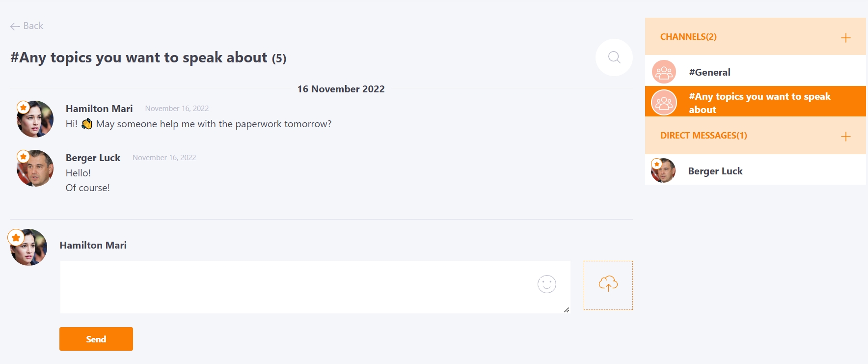
Task: Click Hamilton Mari name in message
Action: pyautogui.click(x=99, y=109)
